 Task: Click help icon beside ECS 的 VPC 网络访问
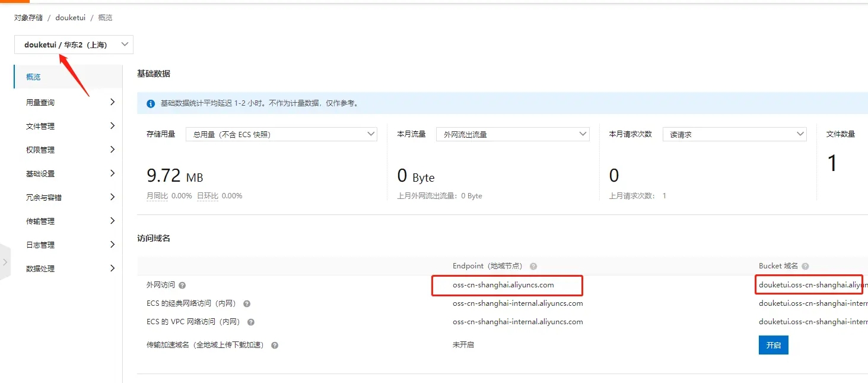[x=251, y=322]
